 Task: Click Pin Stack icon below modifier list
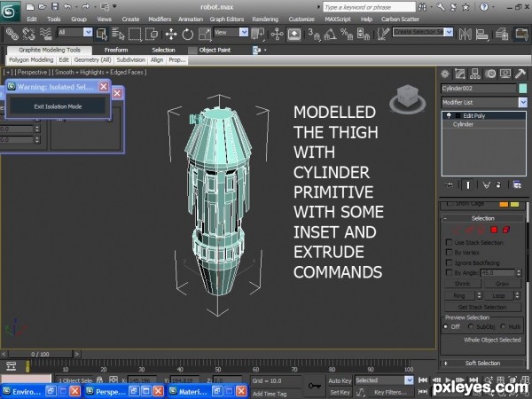pos(449,185)
